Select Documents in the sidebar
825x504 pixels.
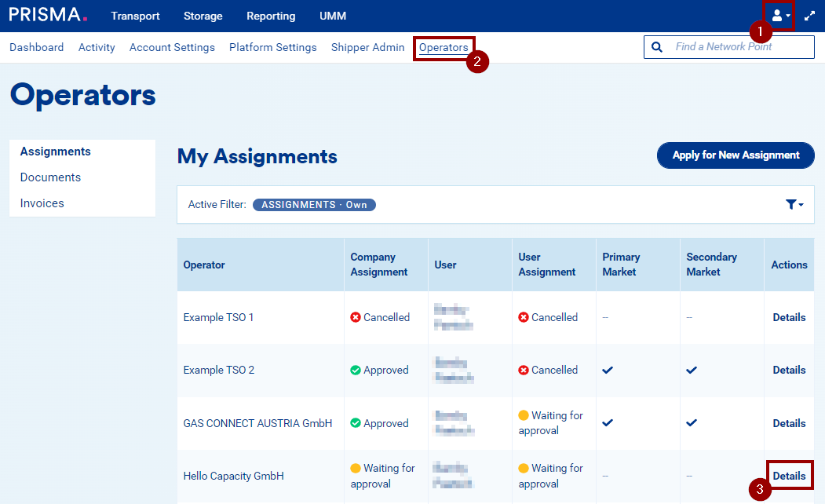pyautogui.click(x=50, y=177)
